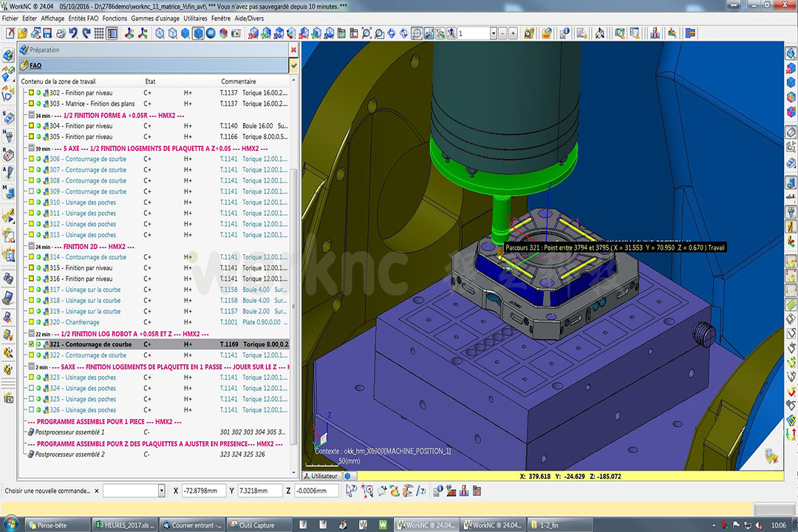Click the XY axis system icon
This screenshot has width=798, height=532.
click(x=129, y=33)
